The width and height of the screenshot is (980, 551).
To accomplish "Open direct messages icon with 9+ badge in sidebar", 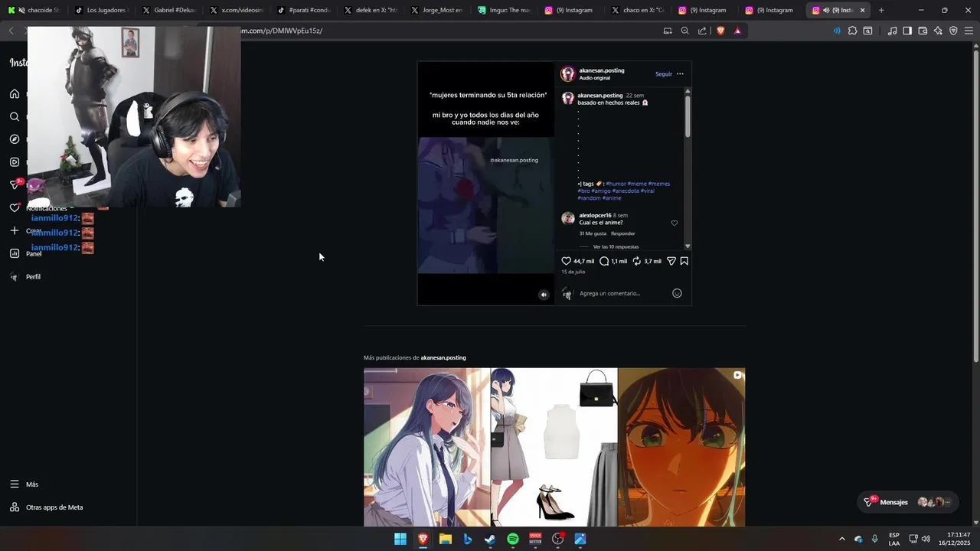I will pyautogui.click(x=15, y=184).
